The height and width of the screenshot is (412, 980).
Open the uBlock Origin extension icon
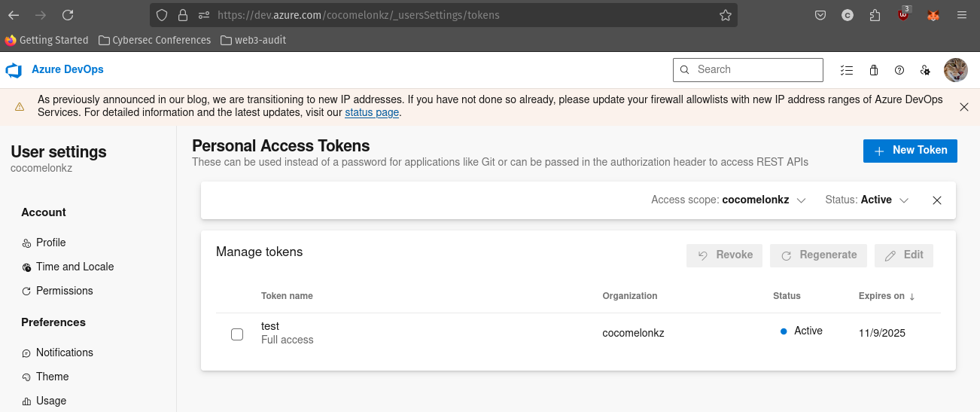tap(904, 14)
